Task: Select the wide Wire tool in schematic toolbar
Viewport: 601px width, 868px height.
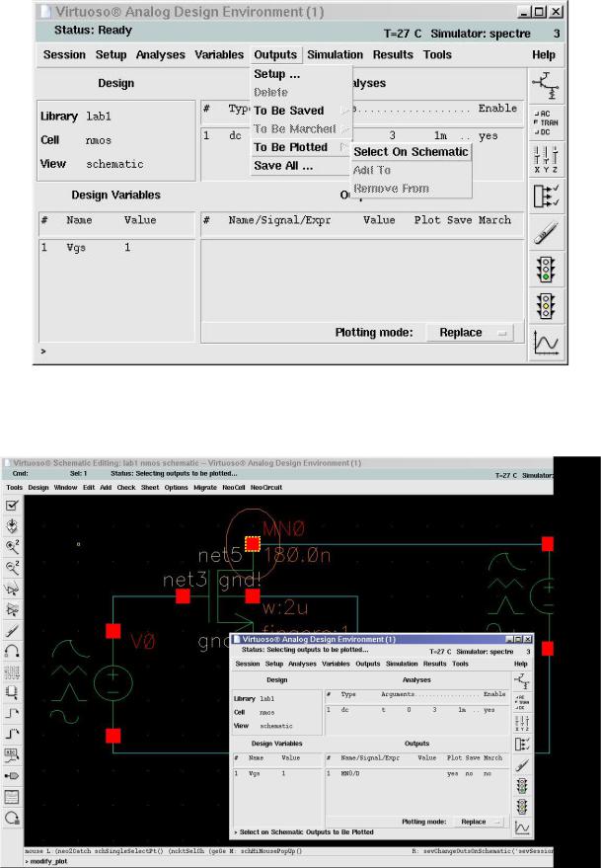Action: 12,734
